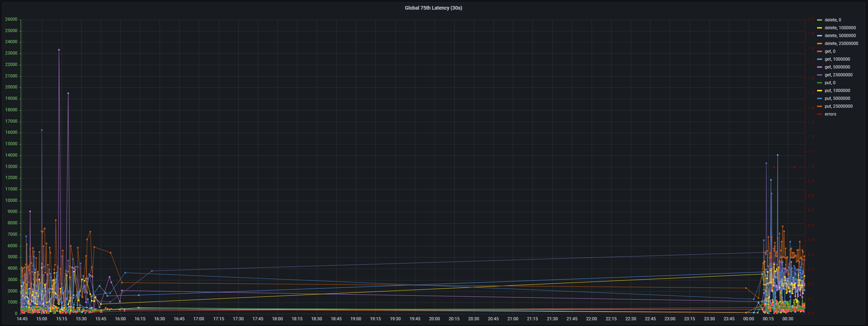
Task: Toggle the 'errors' series legend label
Action: tap(830, 114)
